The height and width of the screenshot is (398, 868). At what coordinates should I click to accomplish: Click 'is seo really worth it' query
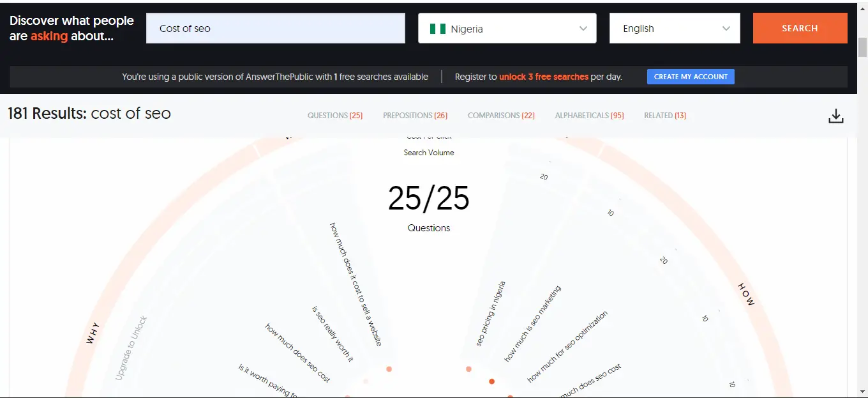click(x=333, y=333)
